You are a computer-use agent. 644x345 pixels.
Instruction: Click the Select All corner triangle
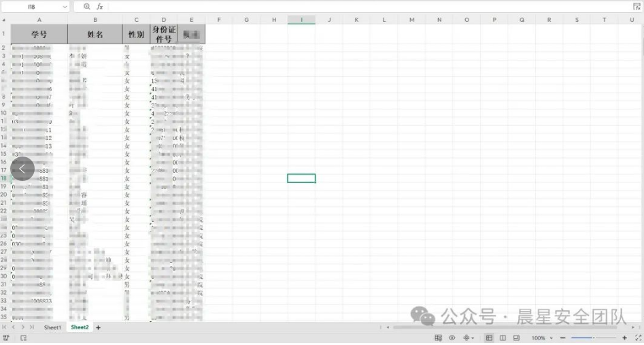click(x=3, y=20)
